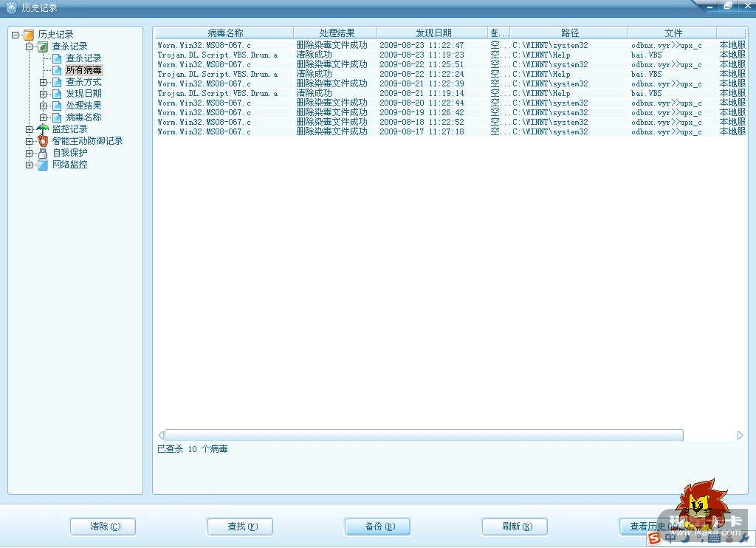
Task: Select the 网络监控 tree label
Action: point(70,165)
